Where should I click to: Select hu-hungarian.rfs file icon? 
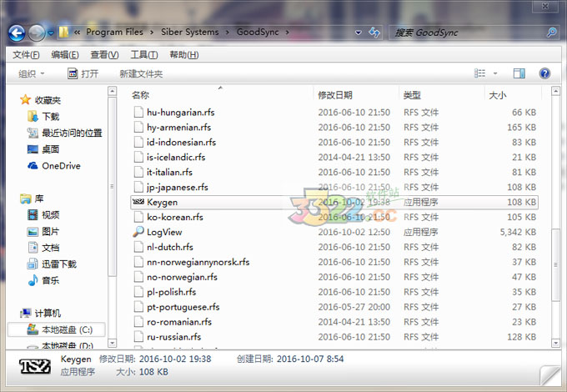pos(138,112)
